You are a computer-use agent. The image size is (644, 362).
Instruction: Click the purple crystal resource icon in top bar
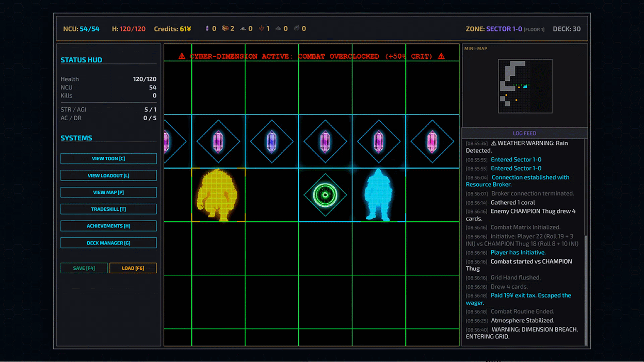click(207, 29)
